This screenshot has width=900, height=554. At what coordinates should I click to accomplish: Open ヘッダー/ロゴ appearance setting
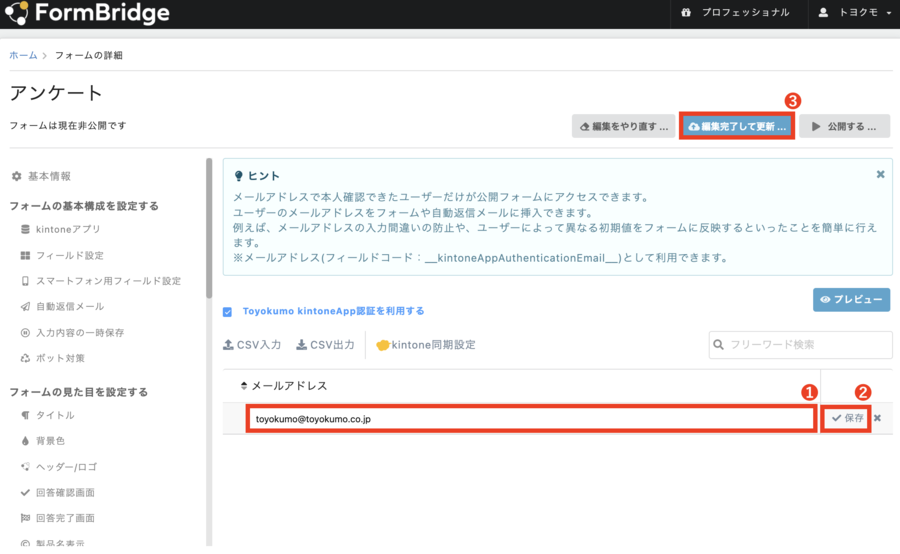(59, 467)
